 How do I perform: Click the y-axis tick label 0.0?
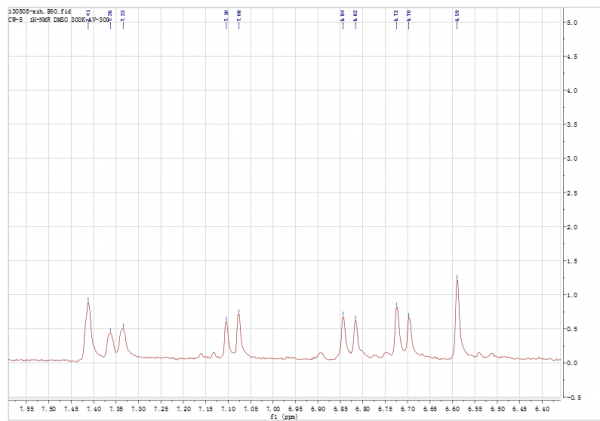pyautogui.click(x=572, y=363)
